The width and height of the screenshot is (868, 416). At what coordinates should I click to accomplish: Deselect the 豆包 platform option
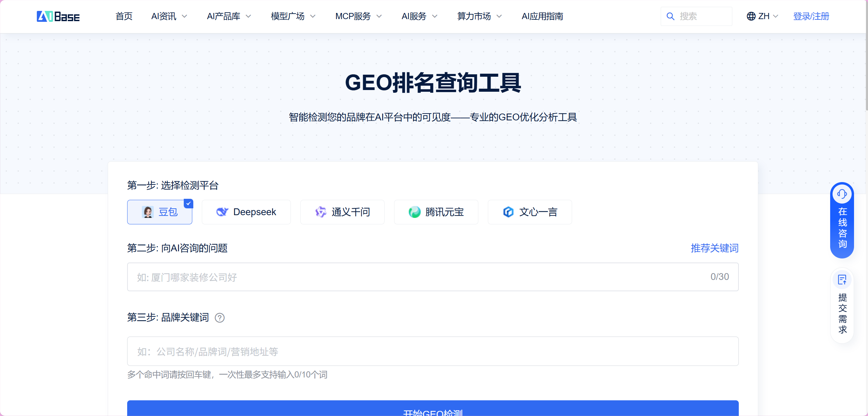tap(160, 212)
